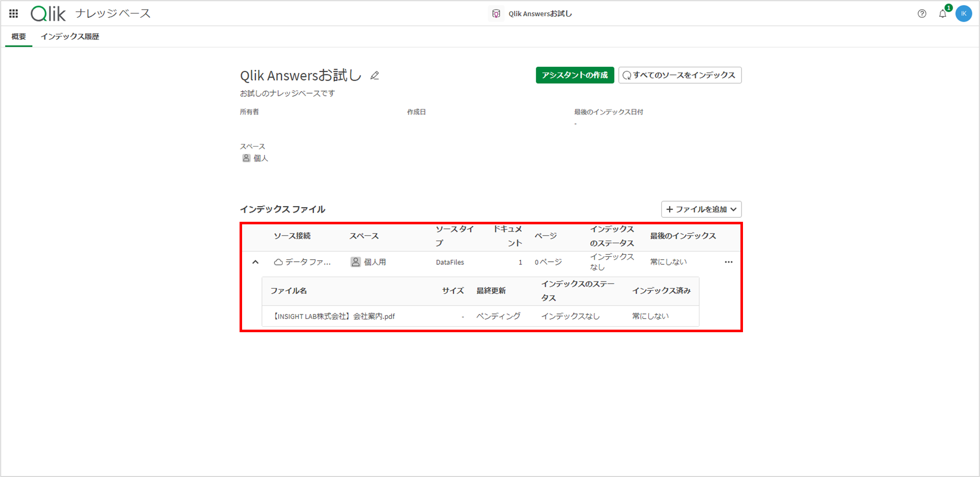Click the ドキュメント column header

(x=507, y=236)
